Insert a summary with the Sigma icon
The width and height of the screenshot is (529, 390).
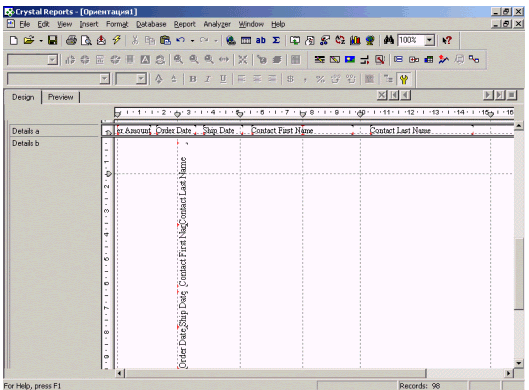coord(276,40)
